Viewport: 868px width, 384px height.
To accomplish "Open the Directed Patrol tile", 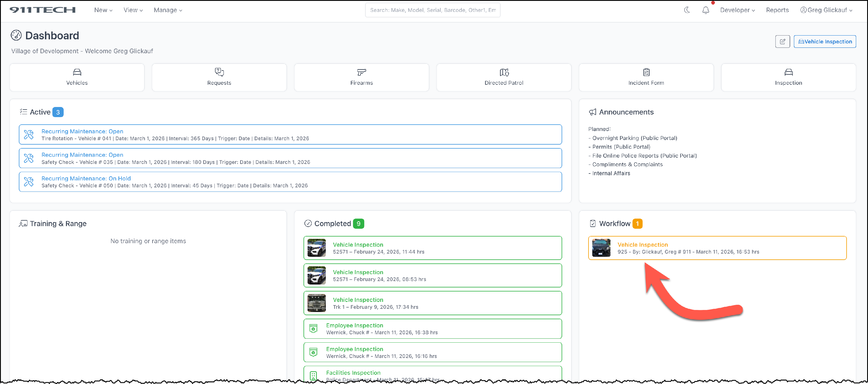I will (x=503, y=77).
